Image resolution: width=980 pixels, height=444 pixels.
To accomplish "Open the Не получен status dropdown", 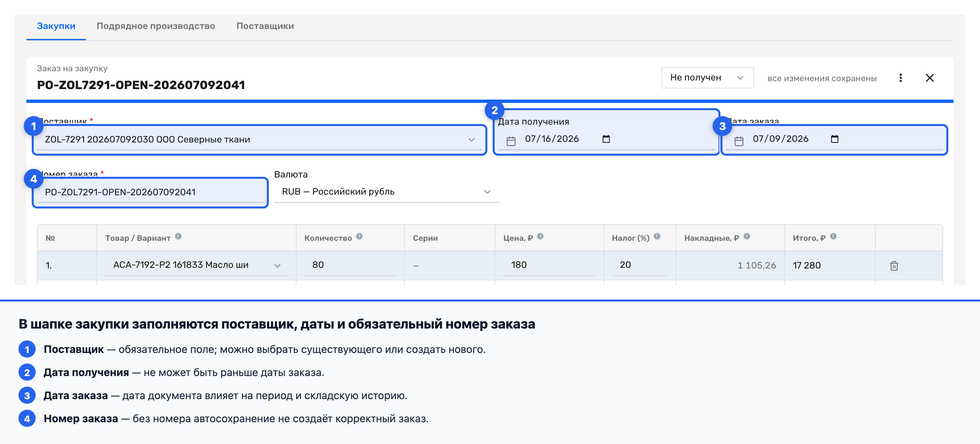I will pos(707,78).
